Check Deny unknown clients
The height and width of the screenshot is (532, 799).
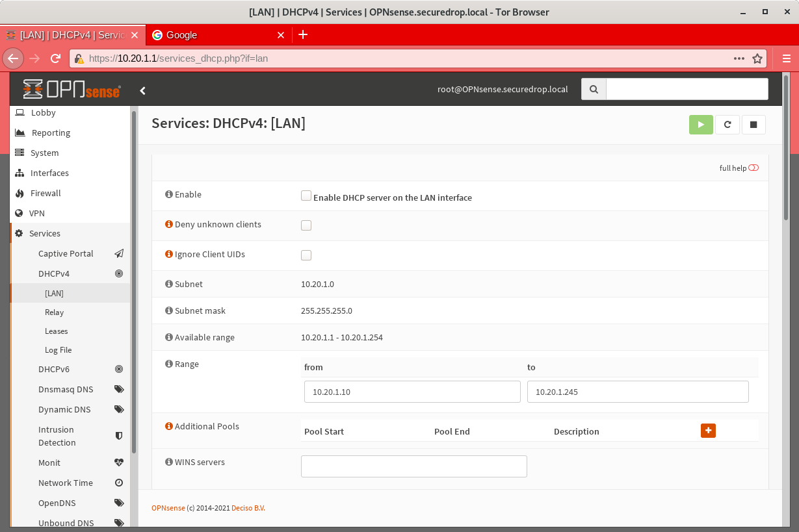click(306, 225)
